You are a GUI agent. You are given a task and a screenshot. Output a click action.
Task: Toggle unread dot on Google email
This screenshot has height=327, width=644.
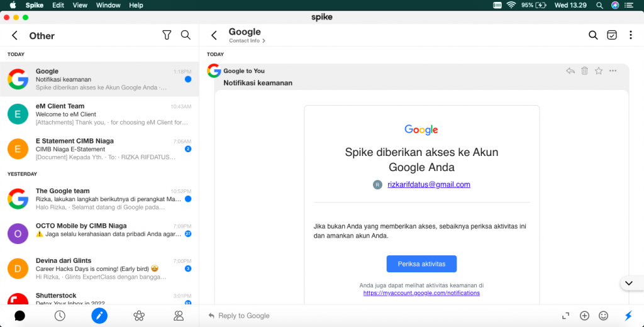click(188, 80)
